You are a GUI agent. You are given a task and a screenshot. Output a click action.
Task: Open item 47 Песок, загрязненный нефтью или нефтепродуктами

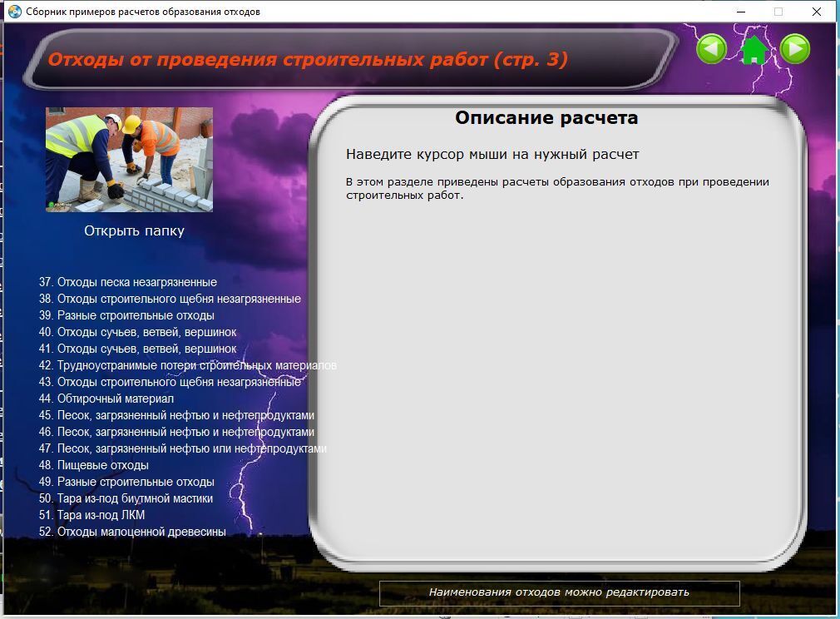(x=183, y=448)
